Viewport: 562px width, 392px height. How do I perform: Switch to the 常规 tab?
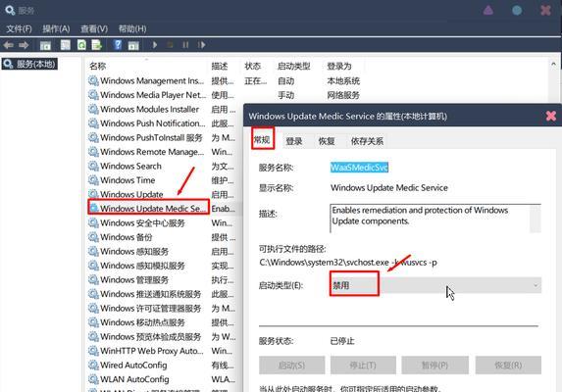[x=262, y=139]
